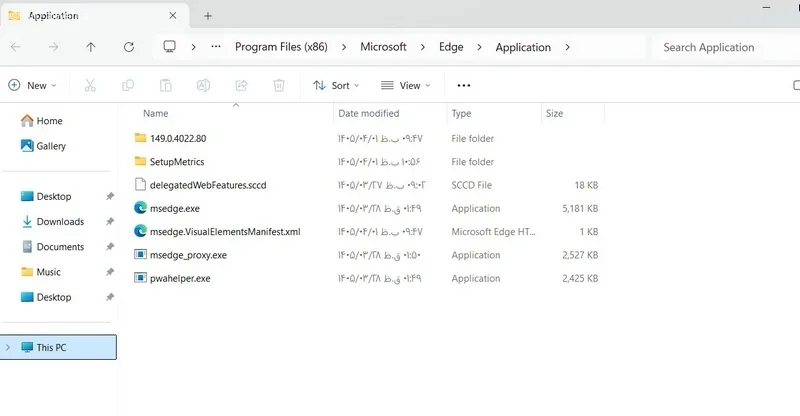Image resolution: width=800 pixels, height=416 pixels.
Task: Open Gallery in navigation pane
Action: [43, 146]
